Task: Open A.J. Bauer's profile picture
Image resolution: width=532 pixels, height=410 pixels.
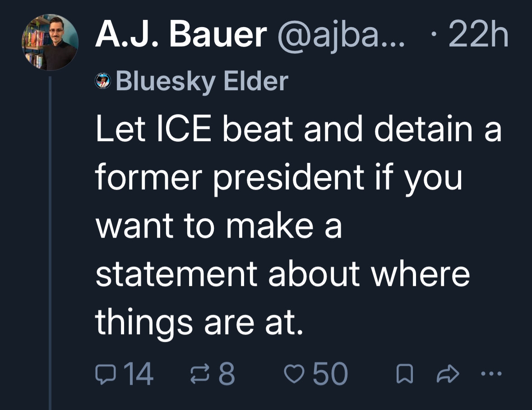Action: (50, 42)
